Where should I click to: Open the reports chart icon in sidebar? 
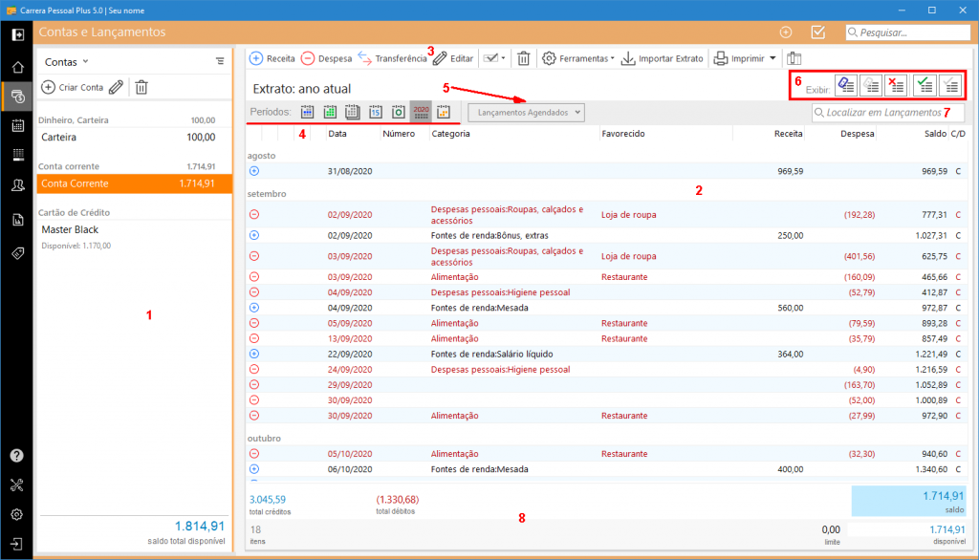tap(17, 220)
